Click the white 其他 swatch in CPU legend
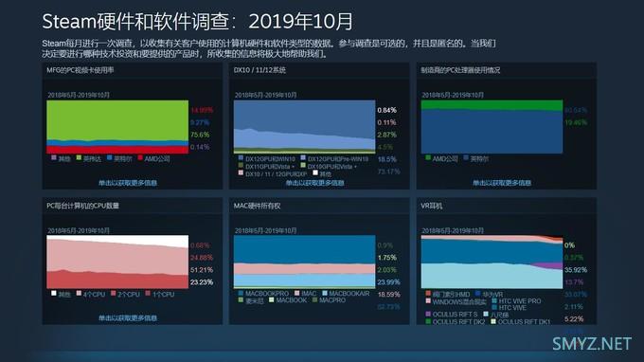Viewport: 644px width, 362px height. (x=54, y=293)
